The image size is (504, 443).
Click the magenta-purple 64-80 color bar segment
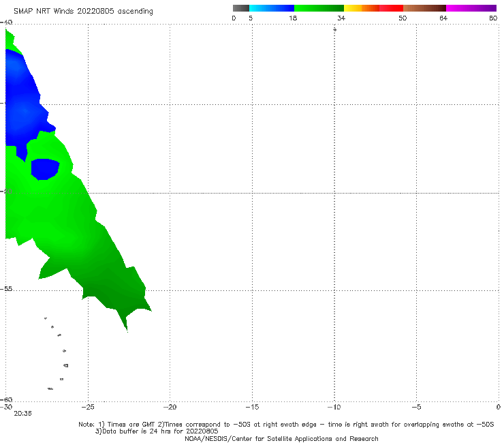tap(471, 8)
